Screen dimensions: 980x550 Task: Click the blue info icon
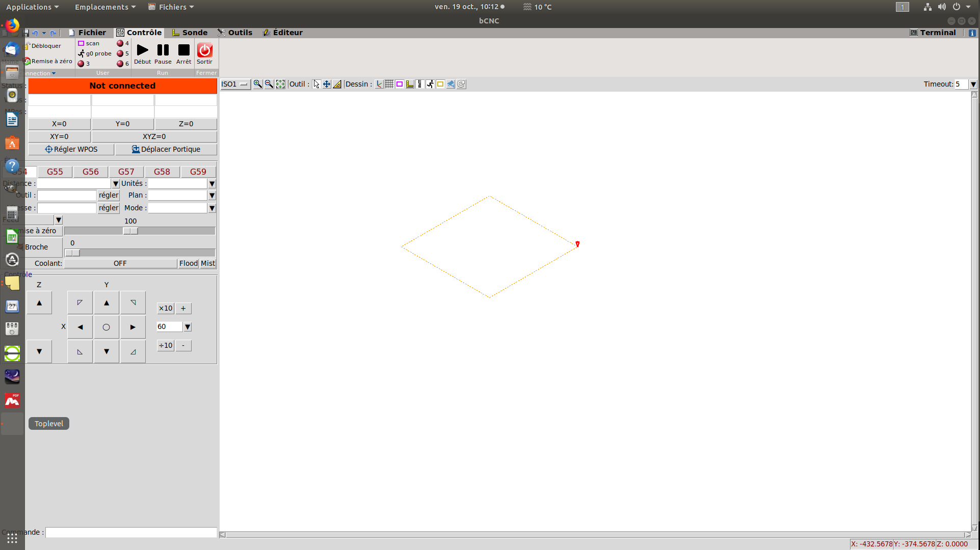(x=972, y=33)
